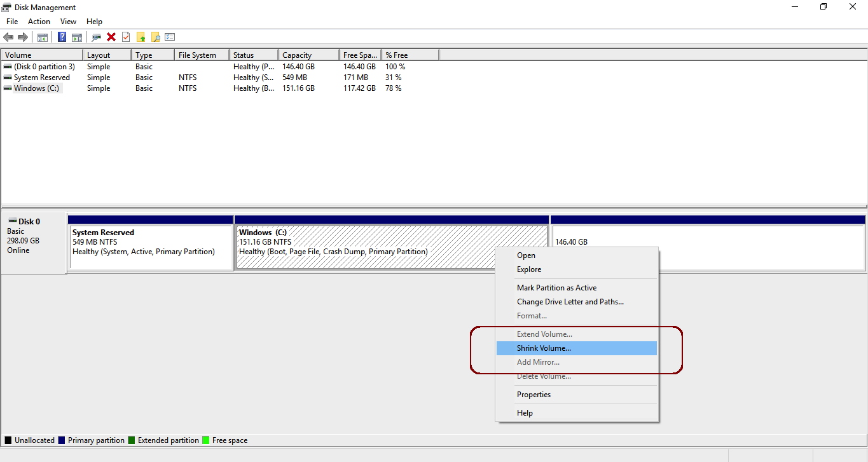Select Shrink Volume... in context menu
This screenshot has width=868, height=462.
pyautogui.click(x=576, y=348)
